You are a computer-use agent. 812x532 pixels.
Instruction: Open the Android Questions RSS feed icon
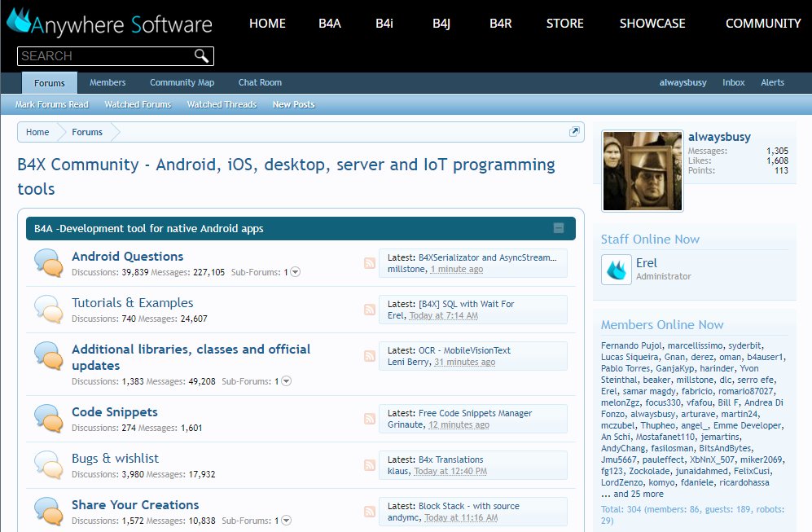point(369,262)
